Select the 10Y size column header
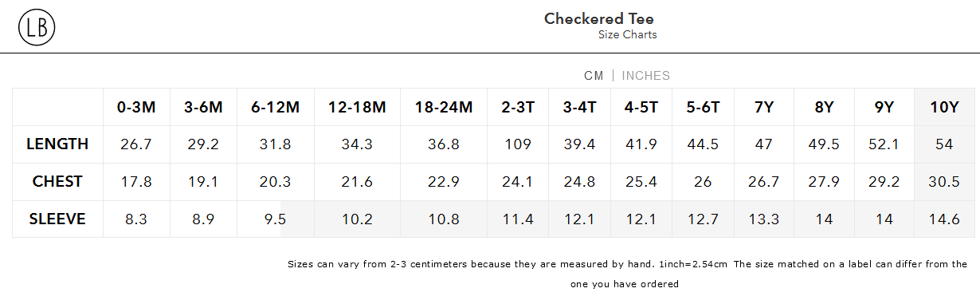980x304 pixels. coord(944,107)
